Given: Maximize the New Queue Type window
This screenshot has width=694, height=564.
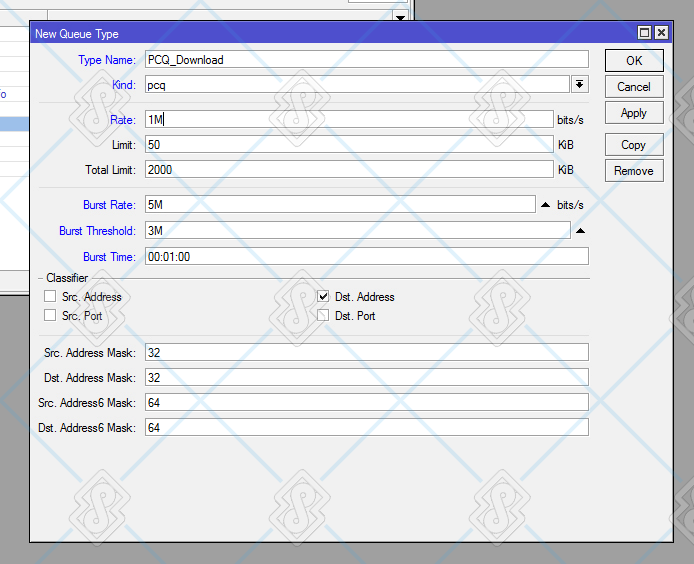Looking at the screenshot, I should click(644, 33).
